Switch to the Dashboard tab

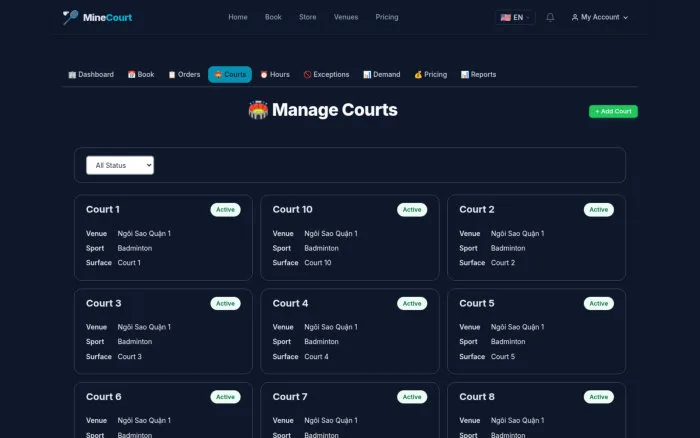(91, 75)
